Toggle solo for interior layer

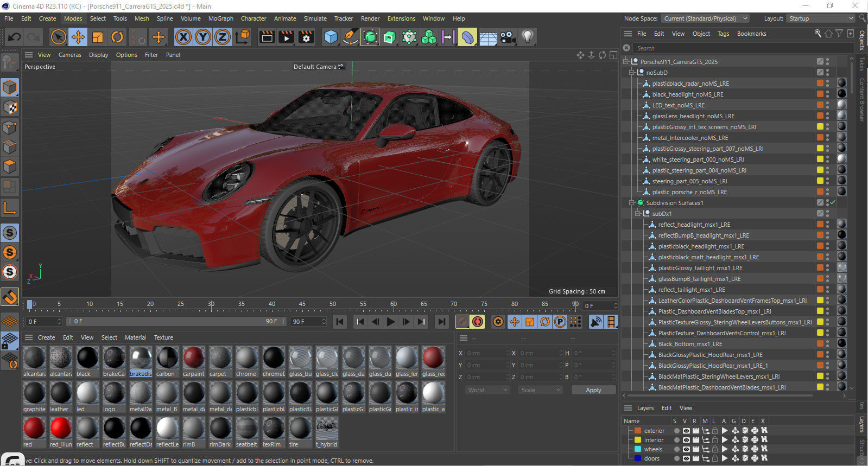click(676, 440)
